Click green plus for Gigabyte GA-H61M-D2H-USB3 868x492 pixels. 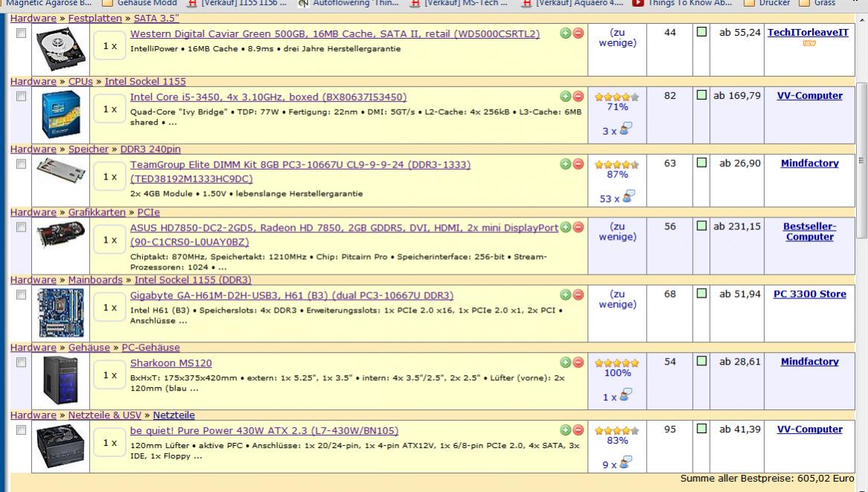point(565,295)
